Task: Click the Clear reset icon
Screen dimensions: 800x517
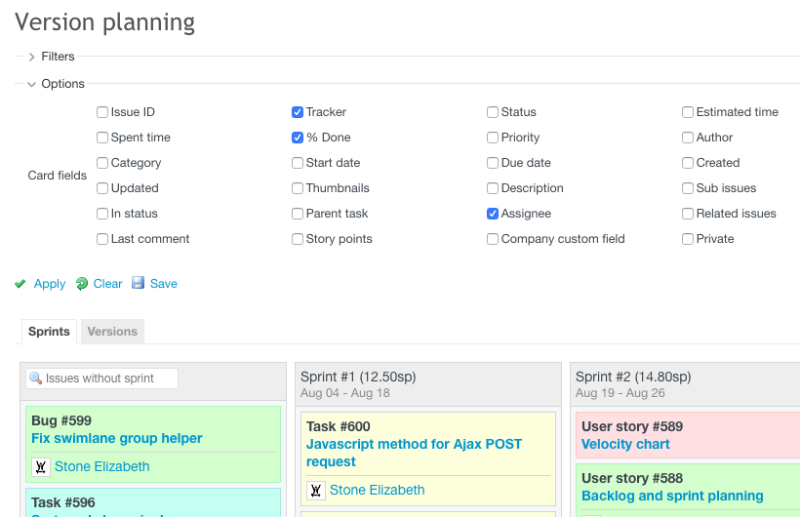Action: point(82,284)
